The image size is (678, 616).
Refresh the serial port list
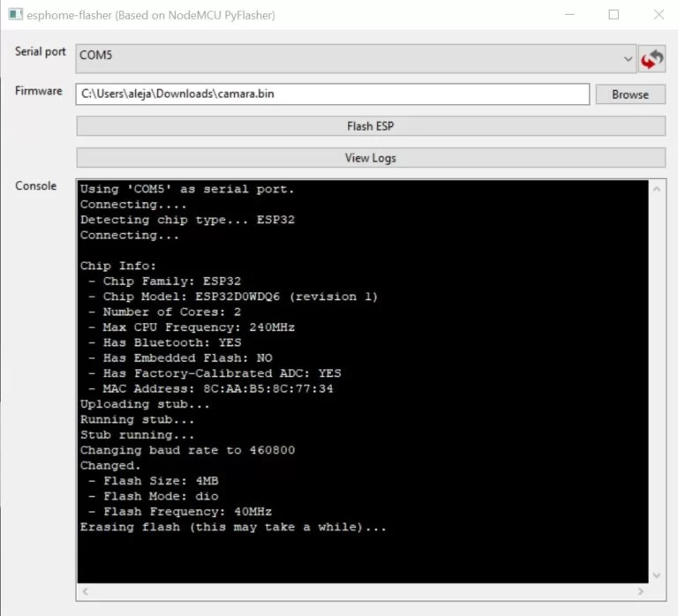coord(652,59)
